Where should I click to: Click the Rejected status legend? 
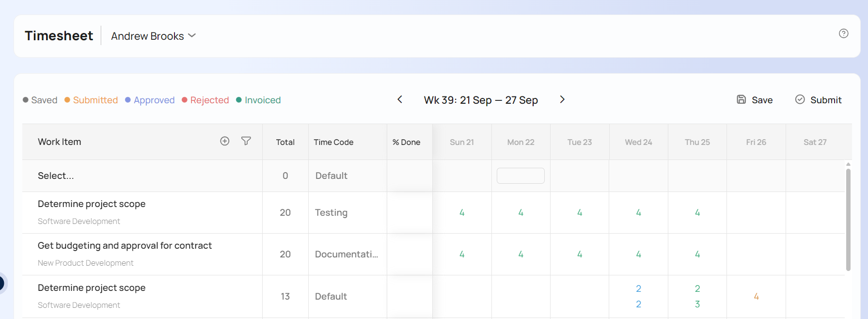coord(209,100)
